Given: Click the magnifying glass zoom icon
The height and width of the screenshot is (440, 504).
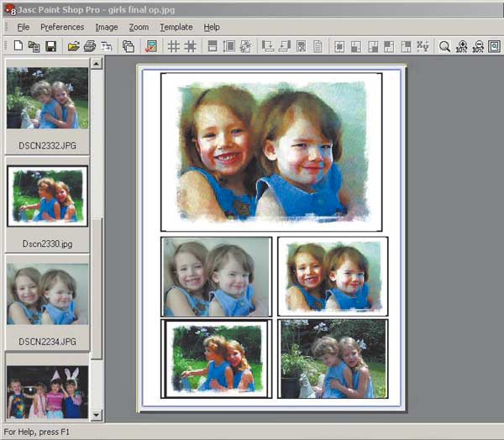Looking at the screenshot, I should (444, 47).
